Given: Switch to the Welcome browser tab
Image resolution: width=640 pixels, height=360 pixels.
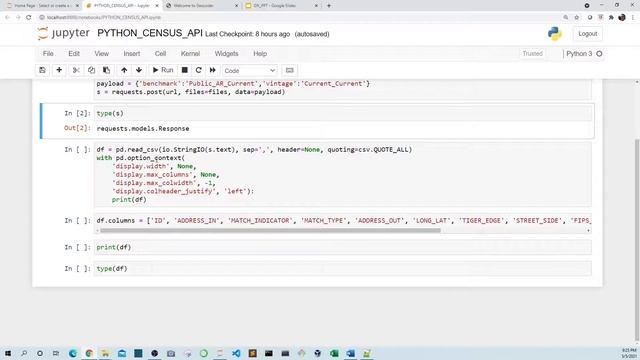Looking at the screenshot, I should [x=200, y=6].
